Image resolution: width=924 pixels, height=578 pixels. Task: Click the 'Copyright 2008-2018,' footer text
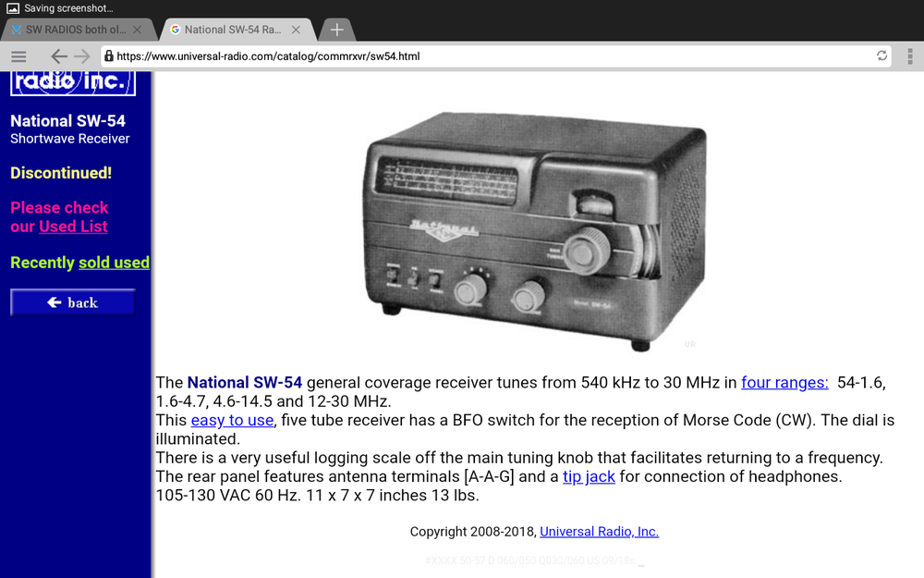tap(472, 532)
